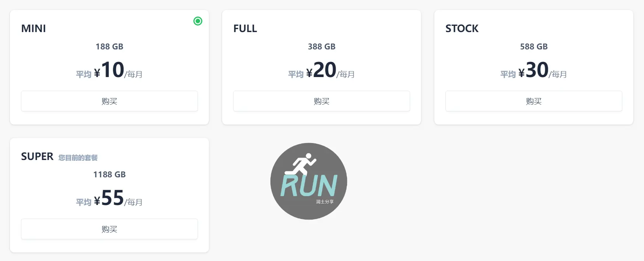The image size is (644, 261).
Task: Click the RUN logo text
Action: (x=309, y=185)
